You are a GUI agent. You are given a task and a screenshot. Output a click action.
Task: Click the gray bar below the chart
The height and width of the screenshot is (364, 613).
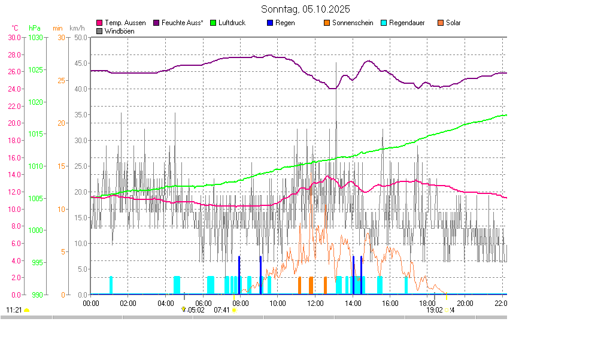pyautogui.click(x=254, y=317)
